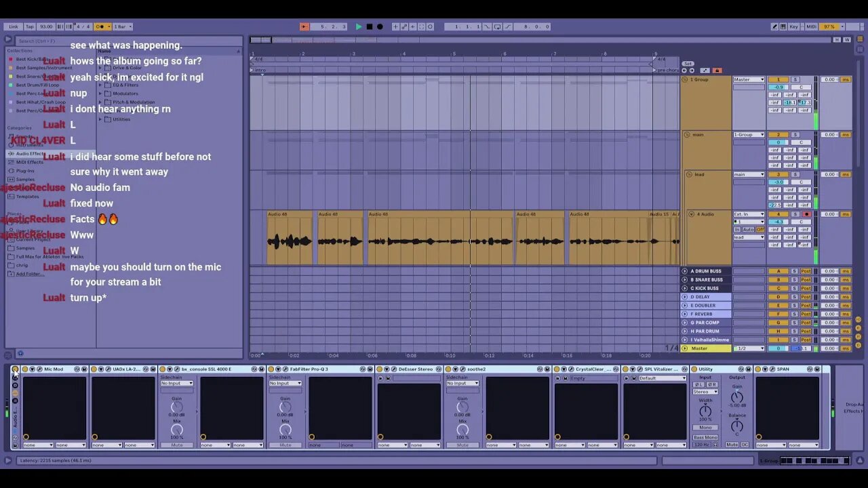Toggle the Draw Mode pencil icon
The height and width of the screenshot is (488, 868).
point(775,26)
